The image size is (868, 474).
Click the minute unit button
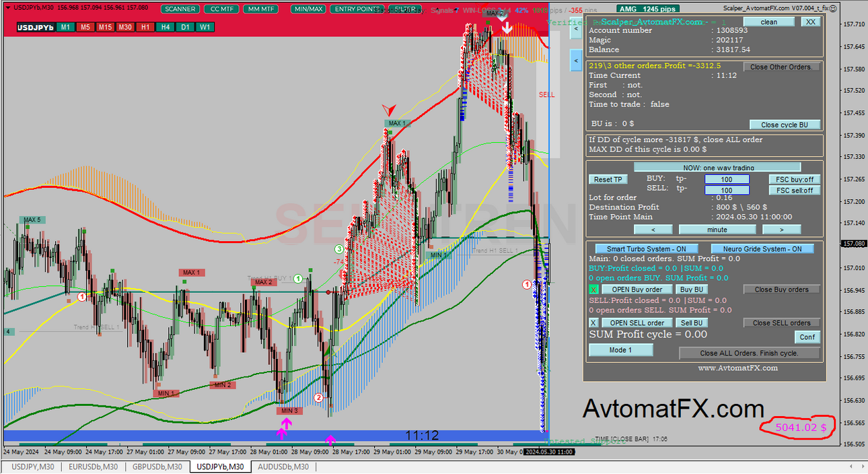(x=717, y=230)
